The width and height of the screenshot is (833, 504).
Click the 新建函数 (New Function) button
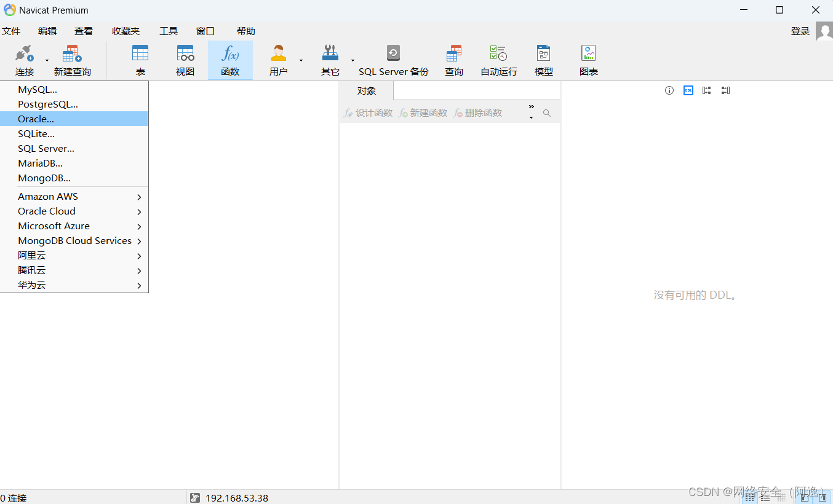click(423, 113)
